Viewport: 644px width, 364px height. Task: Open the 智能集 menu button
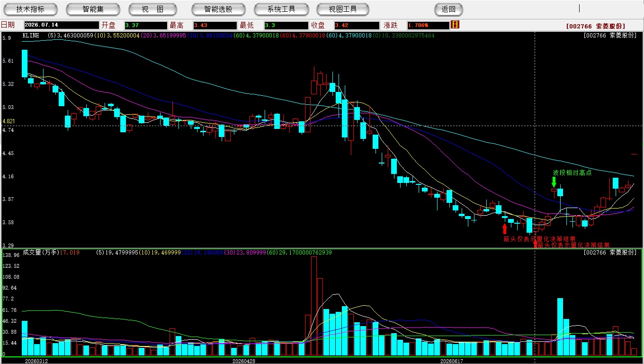[93, 9]
